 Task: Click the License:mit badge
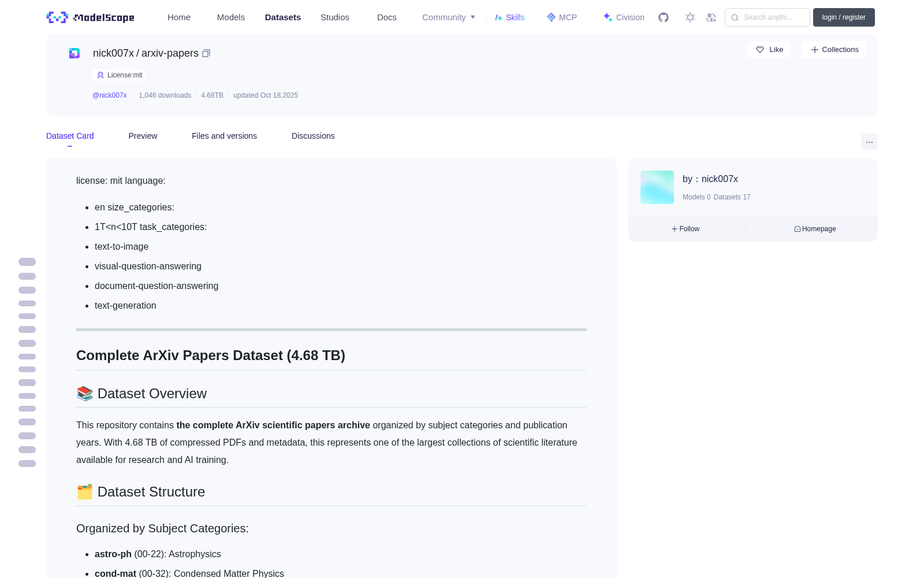coord(119,75)
